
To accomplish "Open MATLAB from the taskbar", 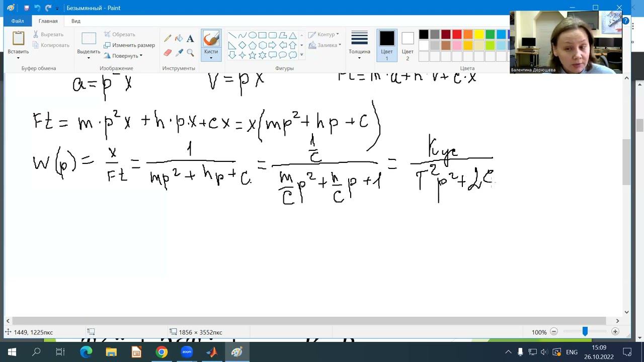I will click(212, 352).
